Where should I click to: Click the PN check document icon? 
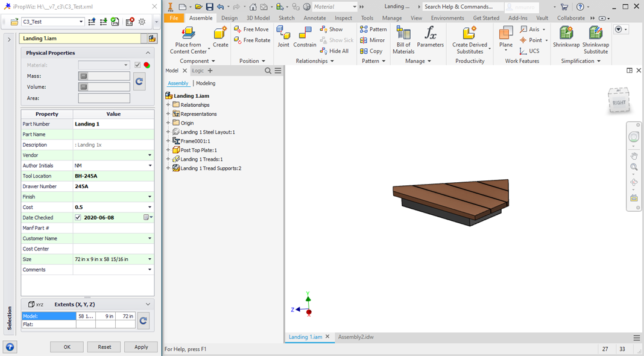(115, 22)
